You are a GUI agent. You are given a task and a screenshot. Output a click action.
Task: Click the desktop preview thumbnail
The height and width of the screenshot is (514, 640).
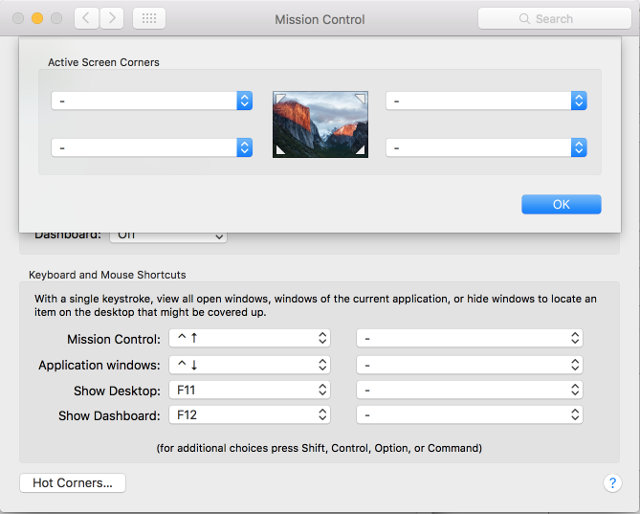tap(320, 125)
